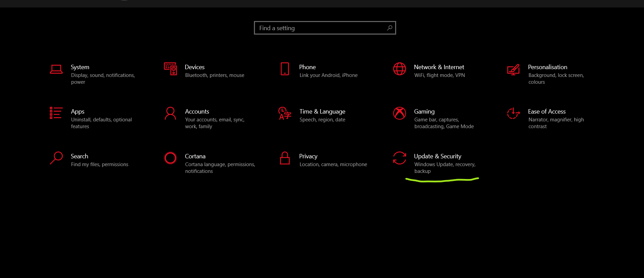Select the Ease of Access title
The image size is (644, 278).
[547, 112]
